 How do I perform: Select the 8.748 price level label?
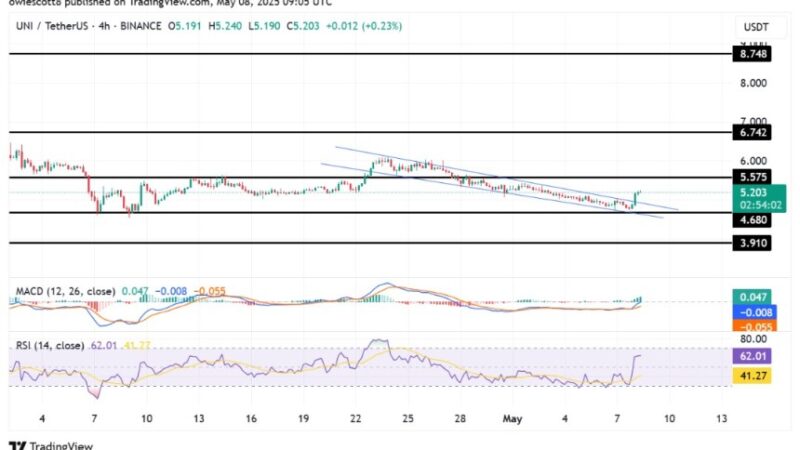tap(752, 54)
